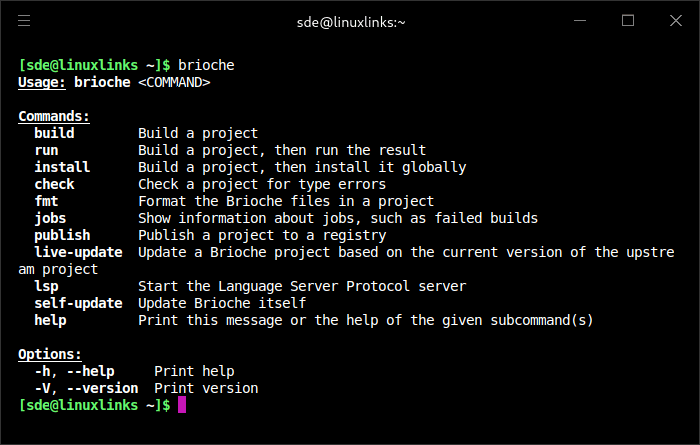Click the "lsp" command name
The image size is (700, 445).
46,286
